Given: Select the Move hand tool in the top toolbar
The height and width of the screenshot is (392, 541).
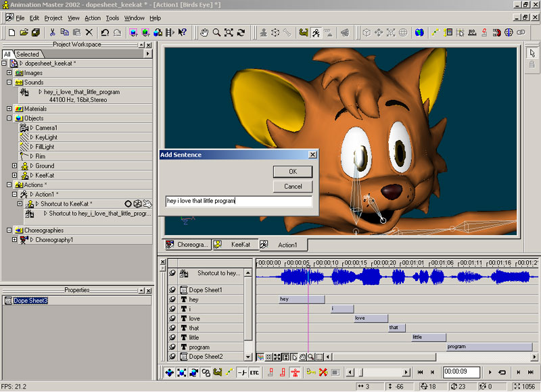Looking at the screenshot, I should pos(204,32).
